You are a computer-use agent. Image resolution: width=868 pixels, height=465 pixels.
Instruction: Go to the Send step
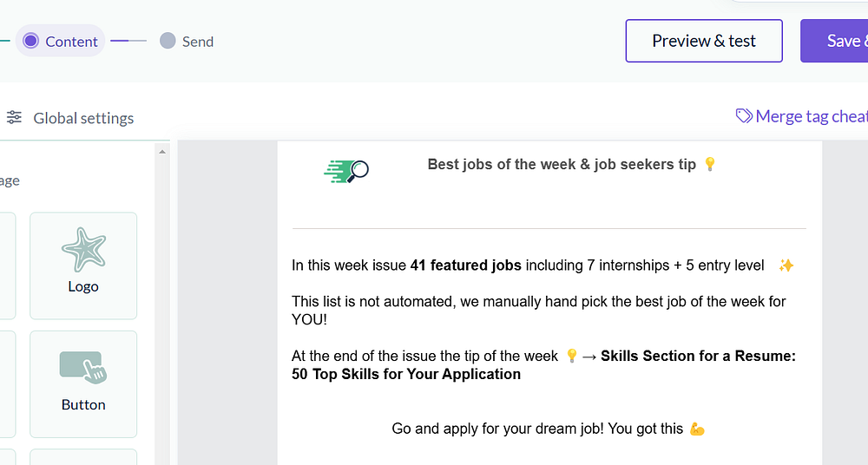pyautogui.click(x=197, y=42)
